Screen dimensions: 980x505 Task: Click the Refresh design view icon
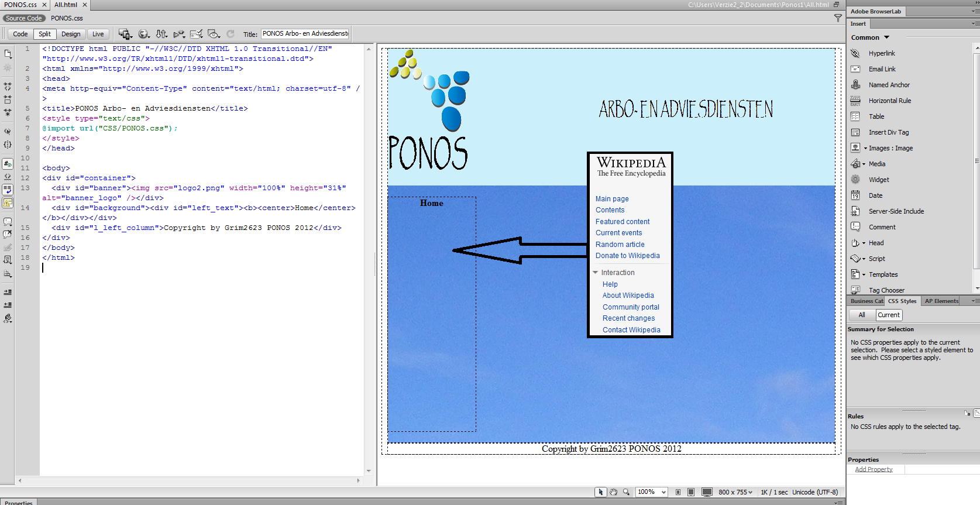[231, 34]
